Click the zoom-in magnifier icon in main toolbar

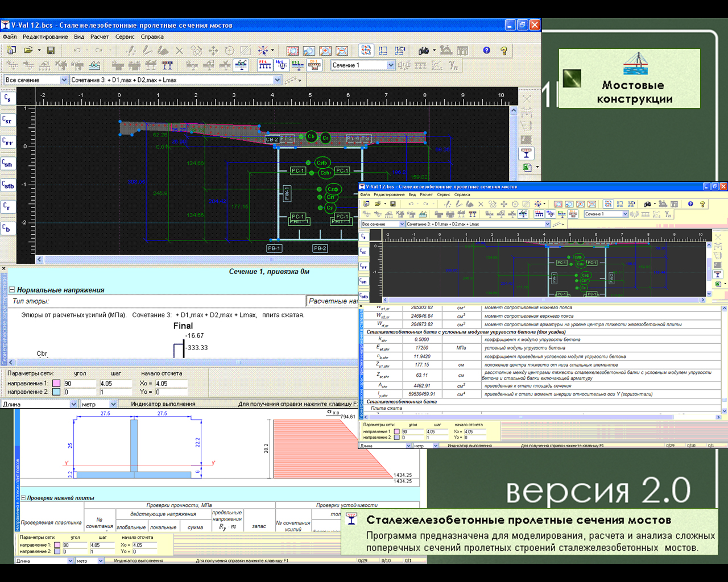click(x=325, y=51)
